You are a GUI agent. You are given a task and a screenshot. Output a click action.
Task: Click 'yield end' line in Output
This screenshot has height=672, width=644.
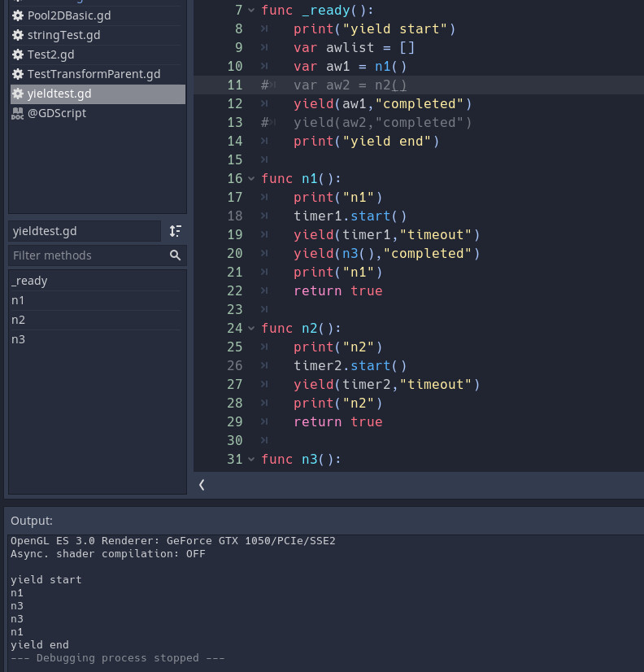[40, 645]
